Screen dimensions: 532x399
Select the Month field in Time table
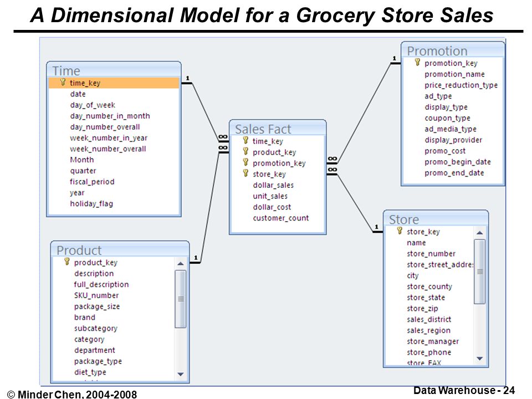coord(82,160)
